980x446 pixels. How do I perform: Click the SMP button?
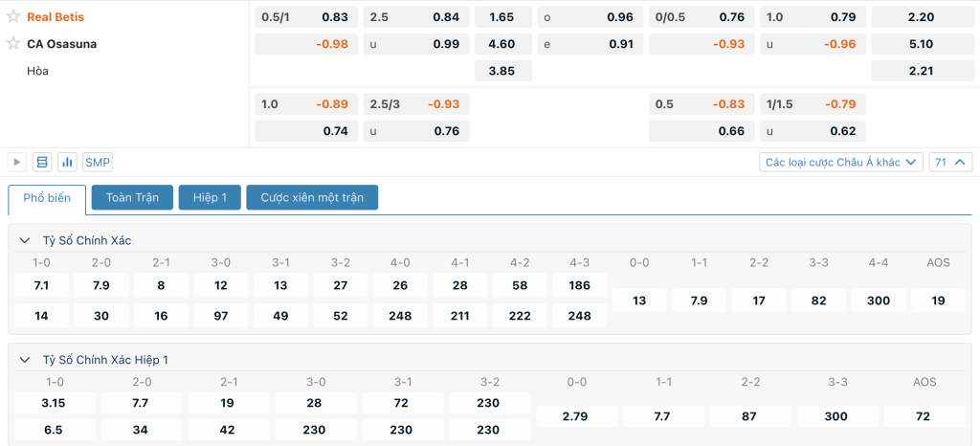pos(98,163)
